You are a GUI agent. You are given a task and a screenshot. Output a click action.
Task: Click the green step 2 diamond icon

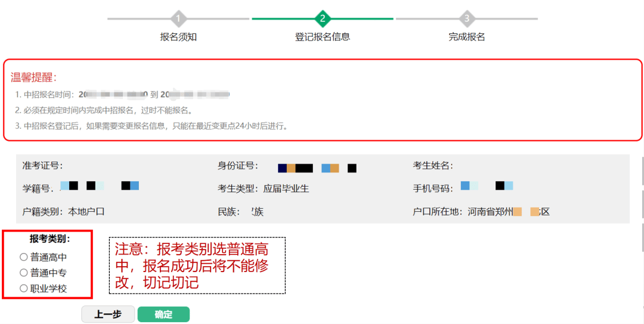[323, 18]
